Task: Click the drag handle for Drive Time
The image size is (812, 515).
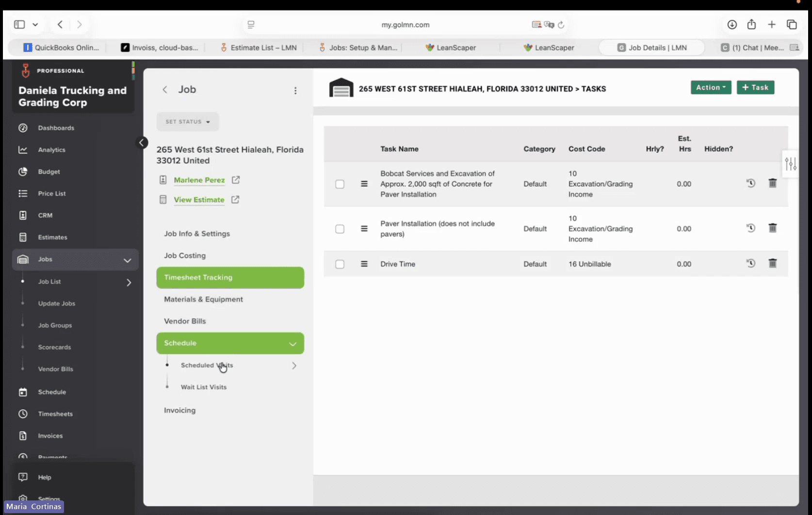Action: 364,264
